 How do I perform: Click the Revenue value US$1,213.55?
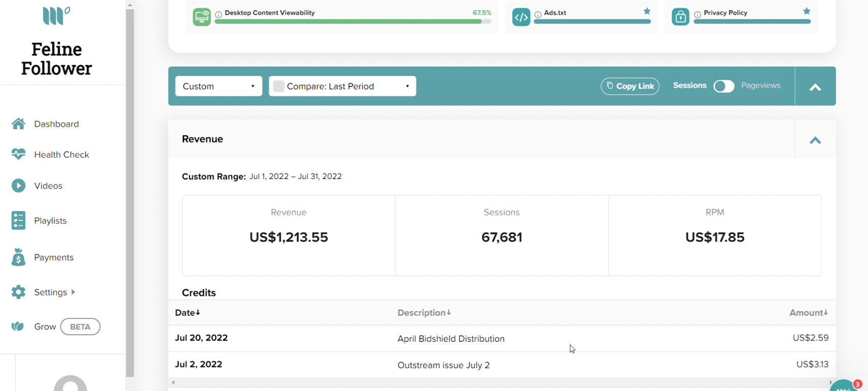pos(288,237)
